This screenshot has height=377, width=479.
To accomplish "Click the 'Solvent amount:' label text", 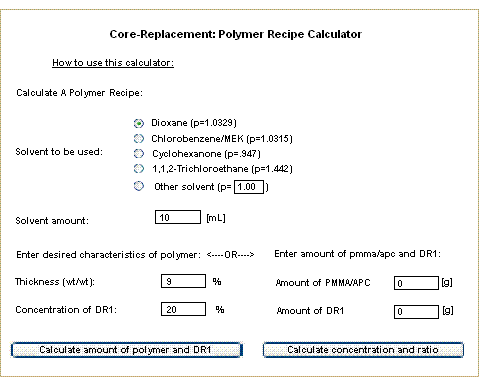I will pos(52,221).
